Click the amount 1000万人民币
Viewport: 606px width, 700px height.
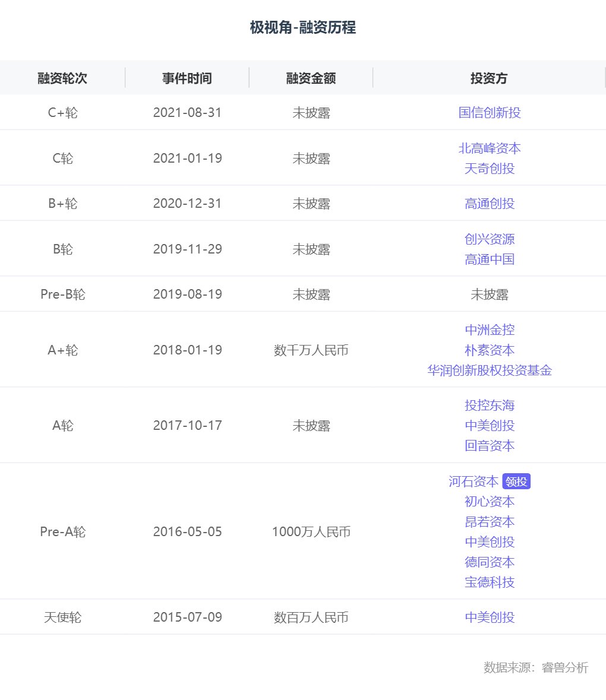click(311, 532)
